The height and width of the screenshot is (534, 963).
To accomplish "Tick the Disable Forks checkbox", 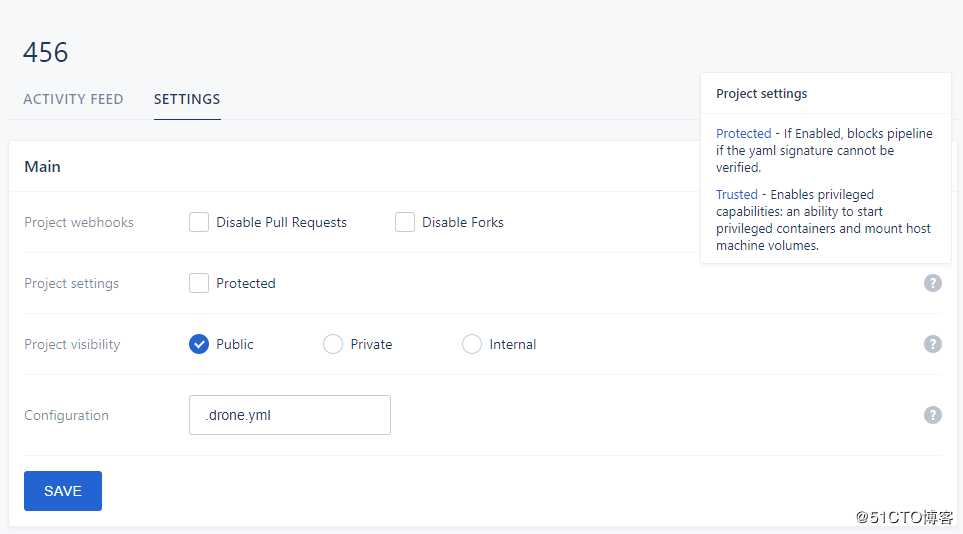I will (405, 222).
